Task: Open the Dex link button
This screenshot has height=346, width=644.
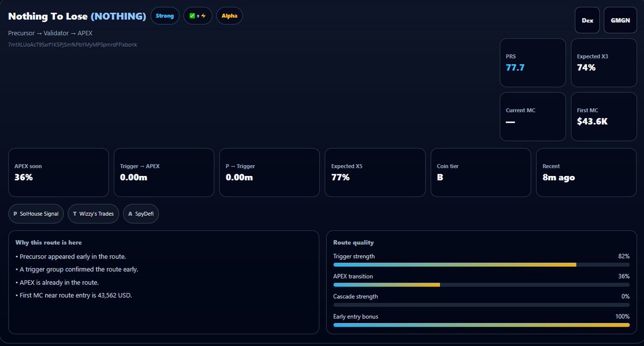Action: [587, 20]
